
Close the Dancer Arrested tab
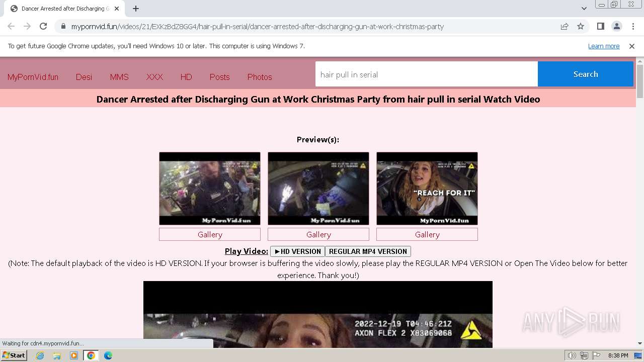click(117, 9)
